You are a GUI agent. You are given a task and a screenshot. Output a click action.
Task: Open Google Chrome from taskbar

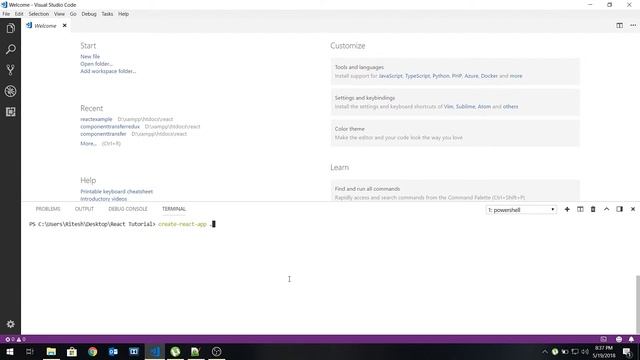[93, 351]
